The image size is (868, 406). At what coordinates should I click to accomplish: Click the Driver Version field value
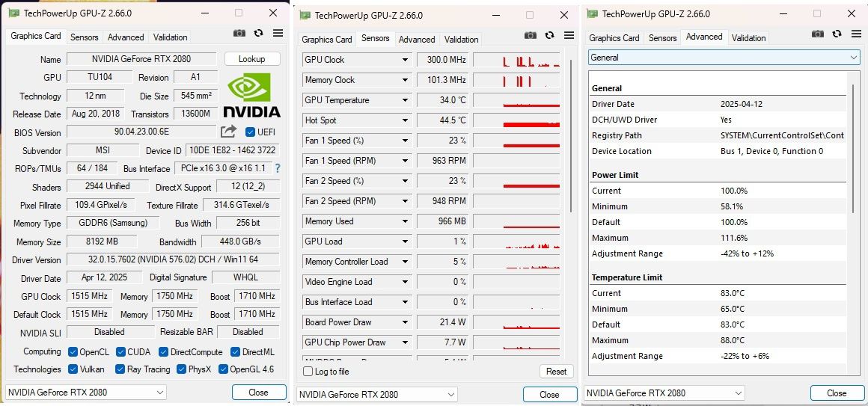pyautogui.click(x=174, y=260)
